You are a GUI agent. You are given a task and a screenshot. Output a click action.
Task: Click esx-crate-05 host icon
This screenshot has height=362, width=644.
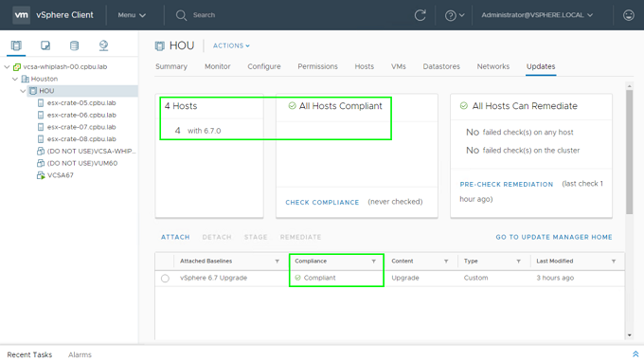coord(41,102)
